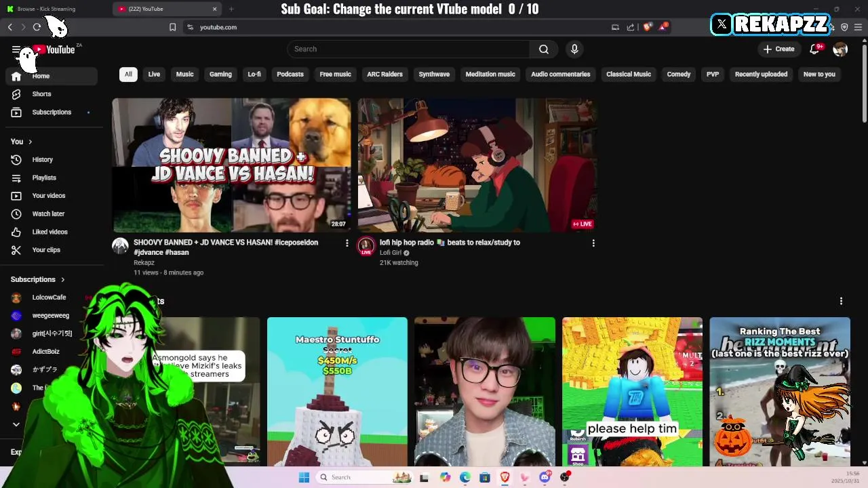Expand the You section chevron
This screenshot has width=868, height=488.
pyautogui.click(x=29, y=142)
